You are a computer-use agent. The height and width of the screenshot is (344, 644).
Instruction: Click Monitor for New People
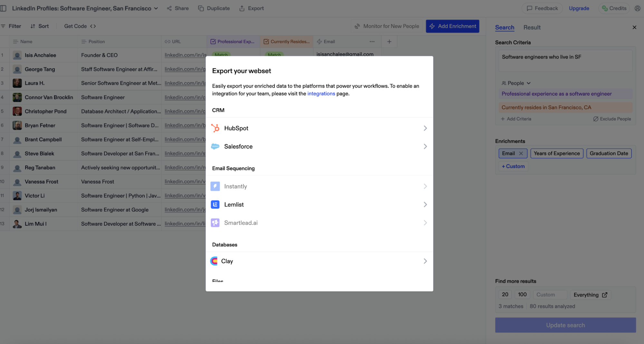click(x=387, y=26)
